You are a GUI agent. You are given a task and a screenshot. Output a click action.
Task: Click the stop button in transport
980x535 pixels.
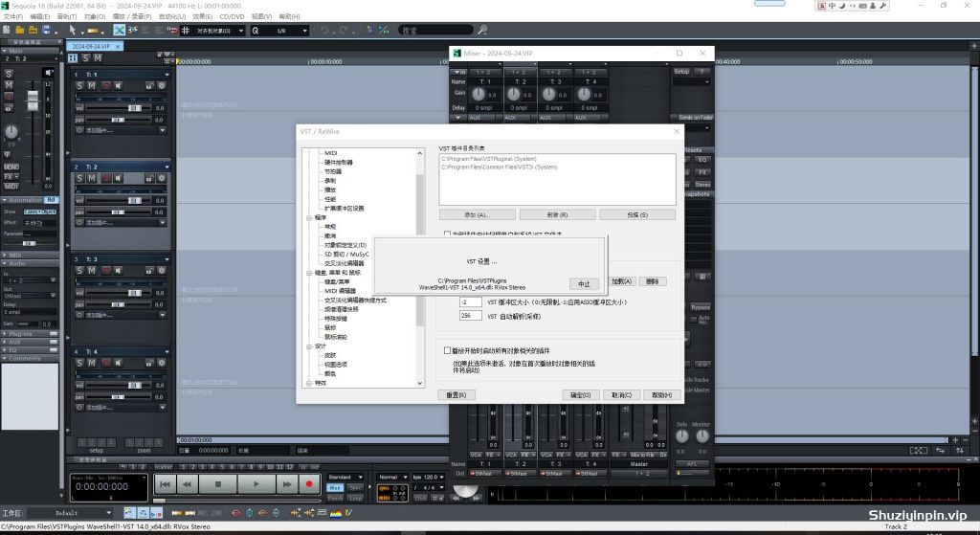click(218, 483)
